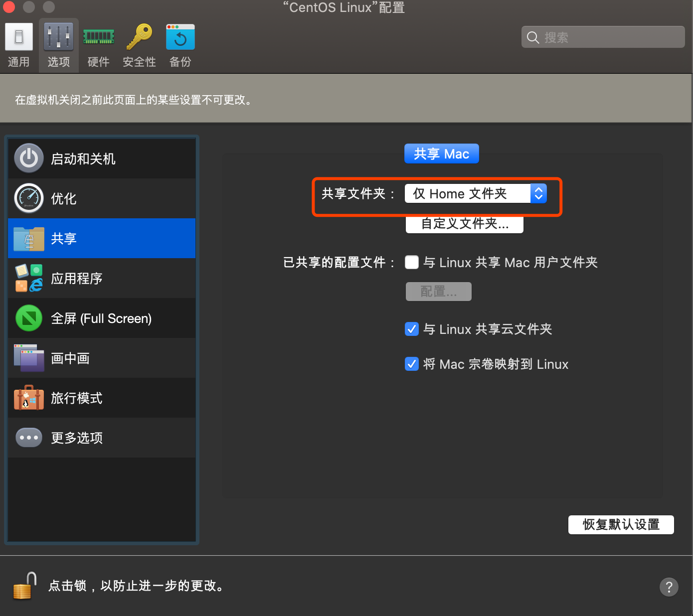Select 启动和关机 in the sidebar
Screen dimensions: 693x616
pyautogui.click(x=102, y=158)
